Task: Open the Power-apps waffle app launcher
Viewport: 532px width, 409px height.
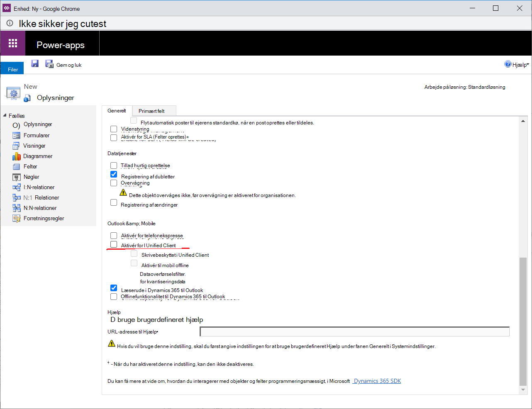Action: [x=13, y=43]
